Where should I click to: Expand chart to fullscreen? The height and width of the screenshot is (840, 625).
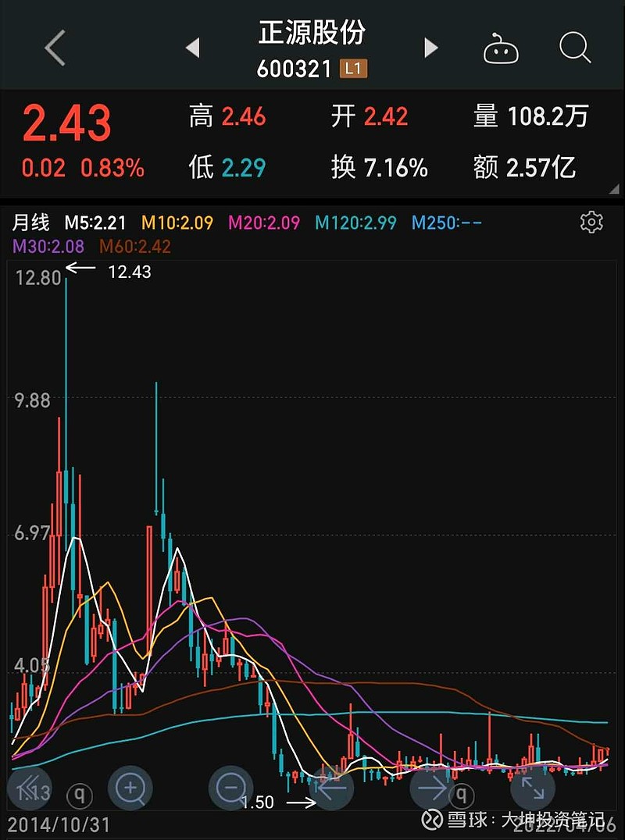[x=533, y=788]
